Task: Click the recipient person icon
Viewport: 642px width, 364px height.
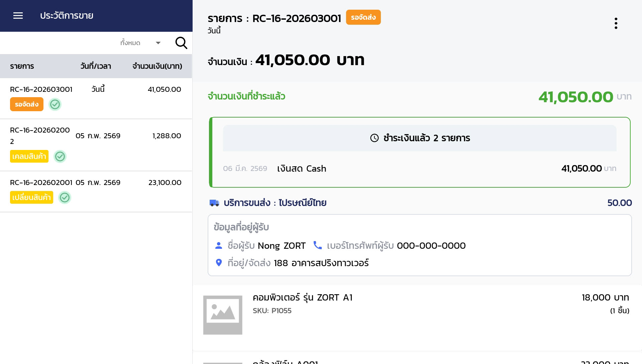Action: pos(219,245)
